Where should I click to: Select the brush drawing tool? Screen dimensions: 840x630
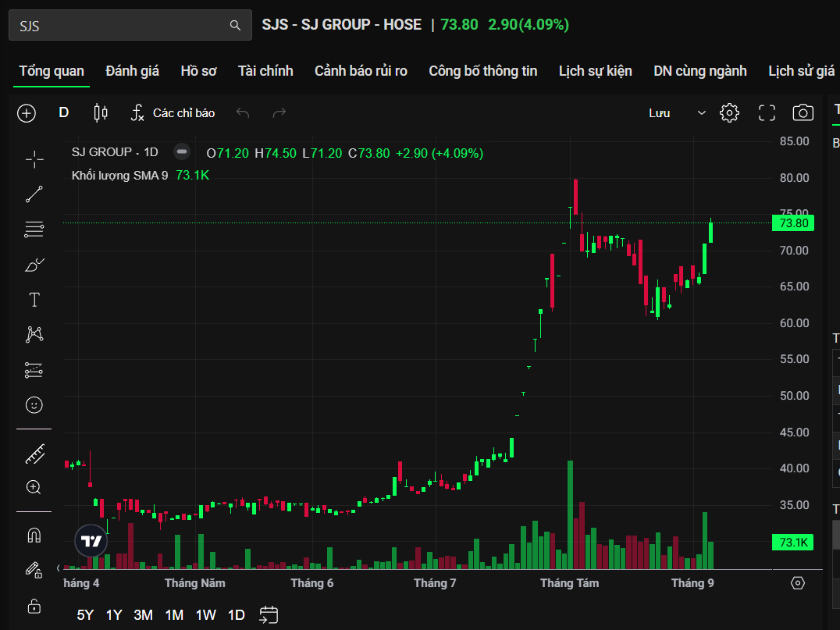click(x=34, y=265)
